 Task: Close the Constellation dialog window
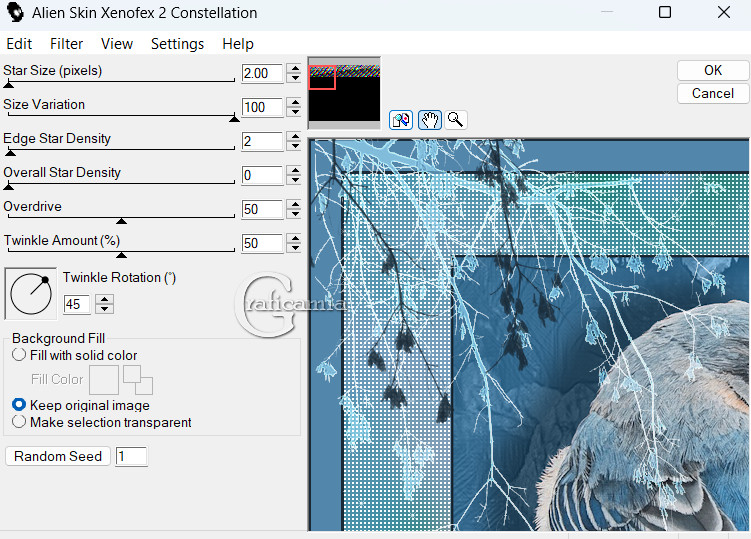(x=724, y=12)
